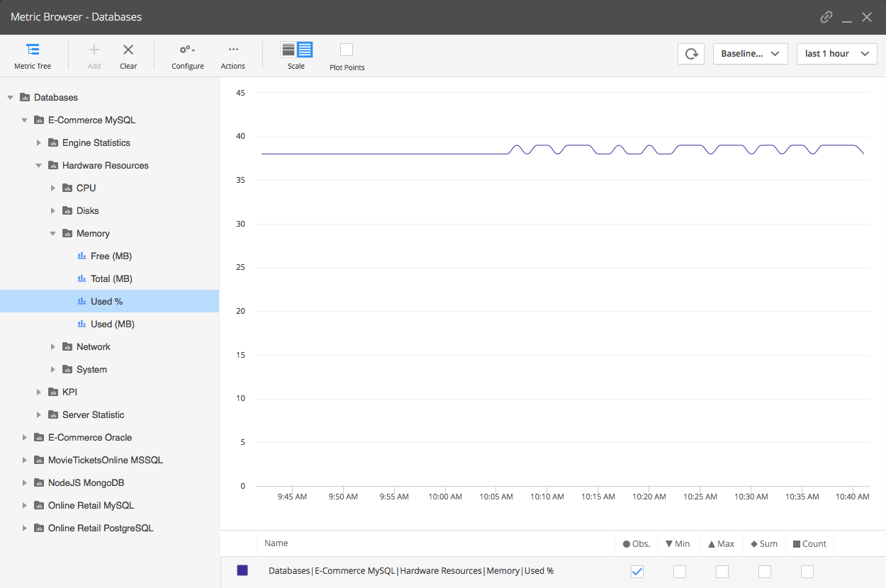Screen dimensions: 886x588
Task: Expand the CPU node
Action: click(x=53, y=188)
